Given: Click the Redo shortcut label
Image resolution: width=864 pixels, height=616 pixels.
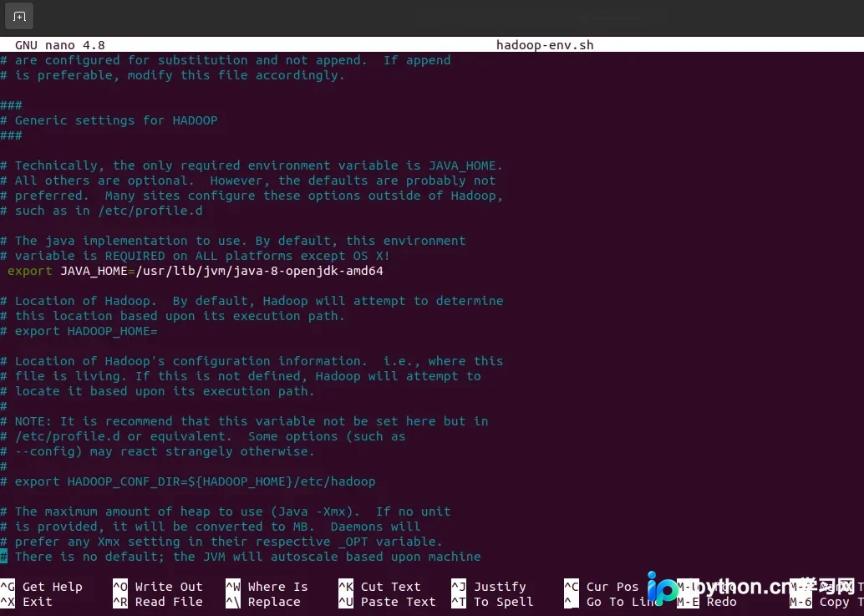Looking at the screenshot, I should 721,602.
